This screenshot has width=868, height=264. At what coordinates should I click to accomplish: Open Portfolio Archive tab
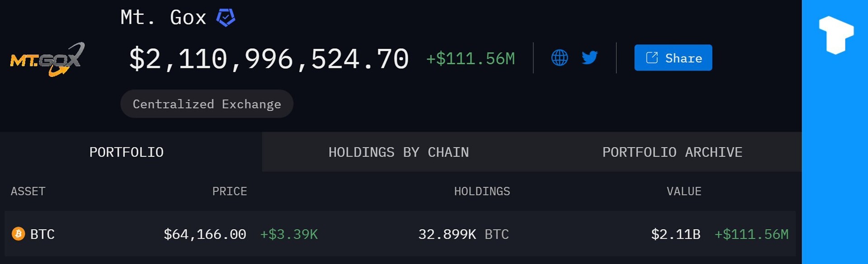point(672,152)
